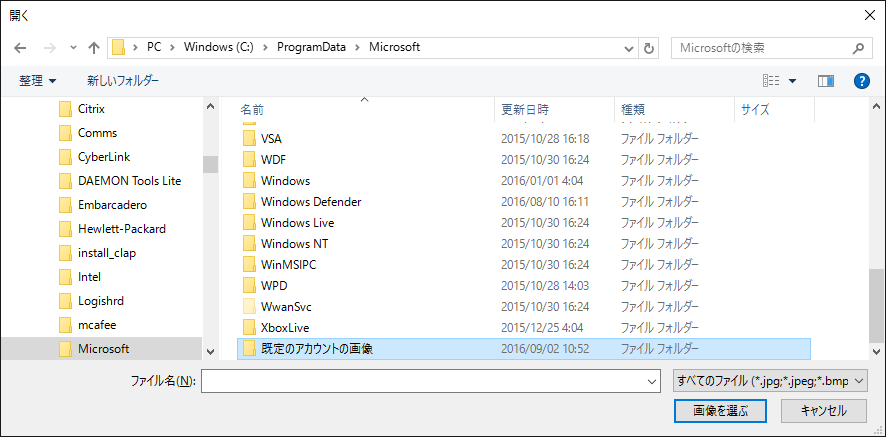
Task: Click the ファイル名 text input field
Action: pos(430,380)
